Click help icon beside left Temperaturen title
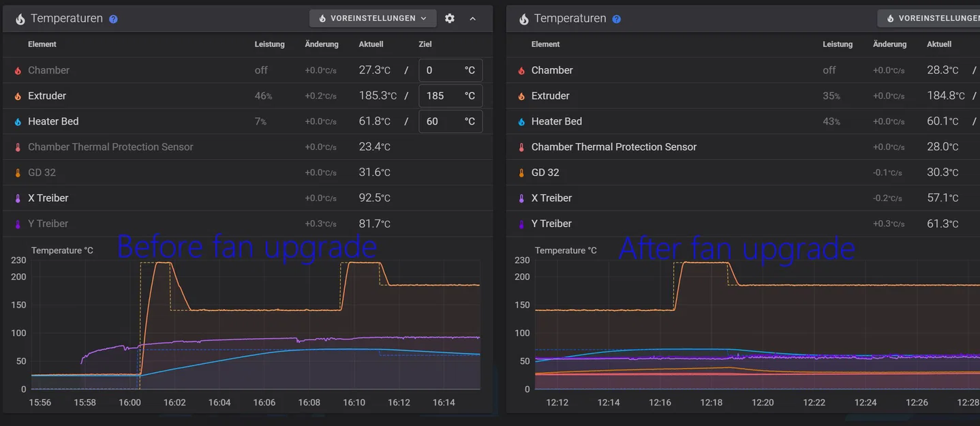The width and height of the screenshot is (980, 426). tap(113, 19)
